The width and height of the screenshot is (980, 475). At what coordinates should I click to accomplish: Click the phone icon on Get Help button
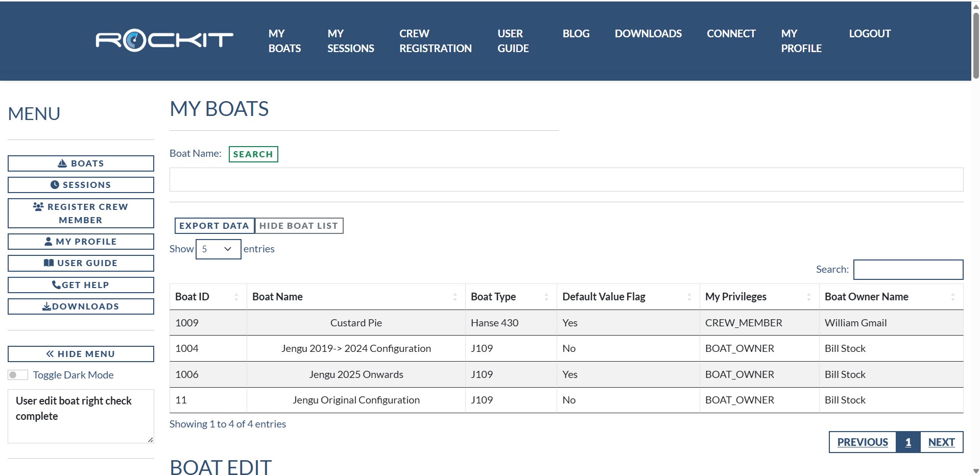[x=56, y=285]
